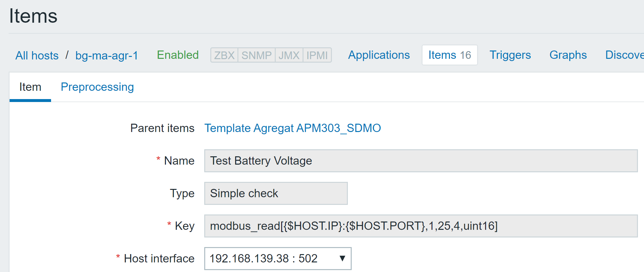644x272 pixels.
Task: Open the Items 16 section
Action: (449, 55)
